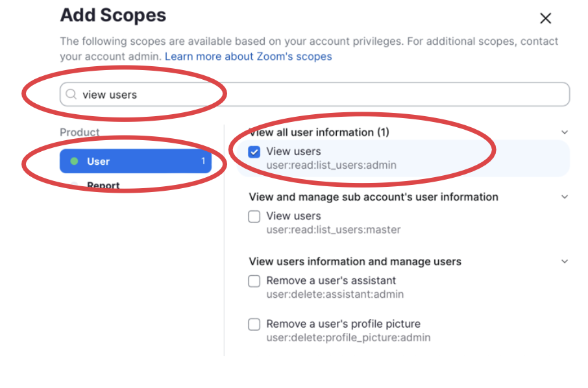The height and width of the screenshot is (388, 588).
Task: Enable Remove a user's assistant scope
Action: pos(254,282)
